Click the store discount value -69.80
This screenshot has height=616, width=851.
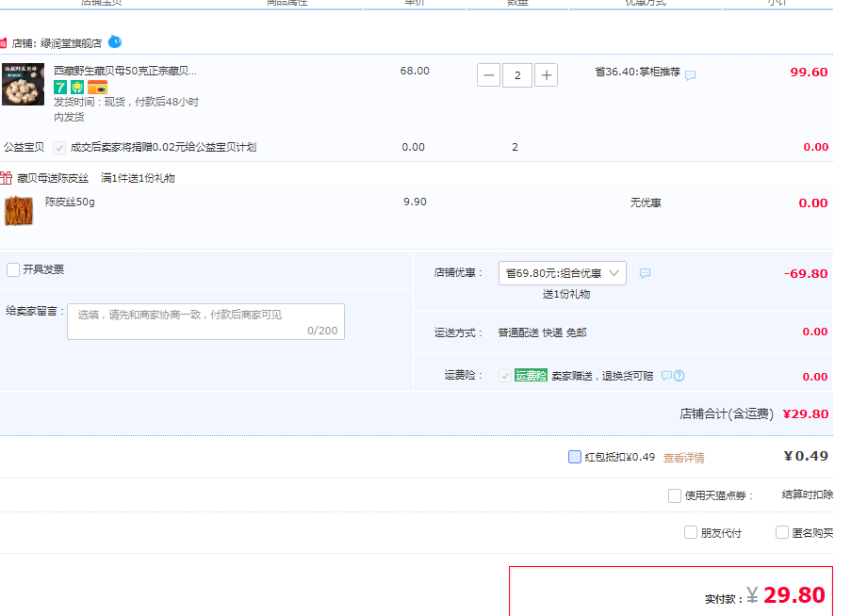(806, 273)
